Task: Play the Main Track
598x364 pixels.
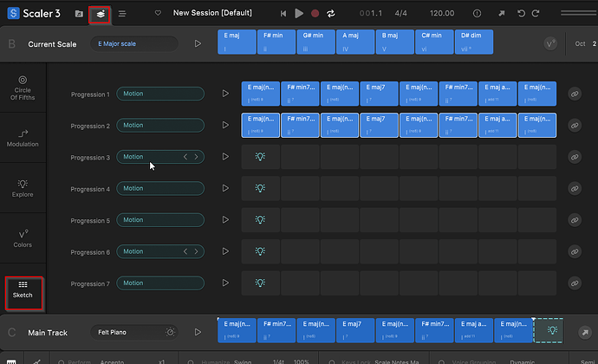Action: click(198, 332)
